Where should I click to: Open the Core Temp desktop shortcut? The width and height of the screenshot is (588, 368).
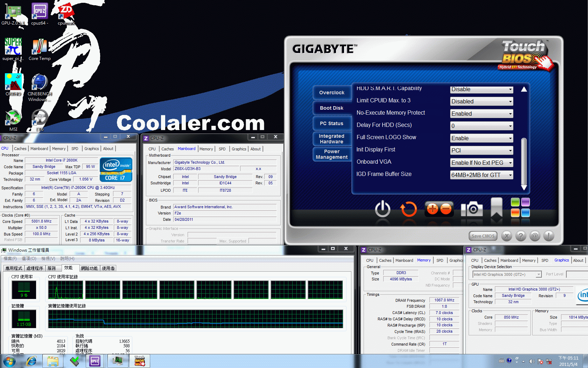tap(40, 49)
